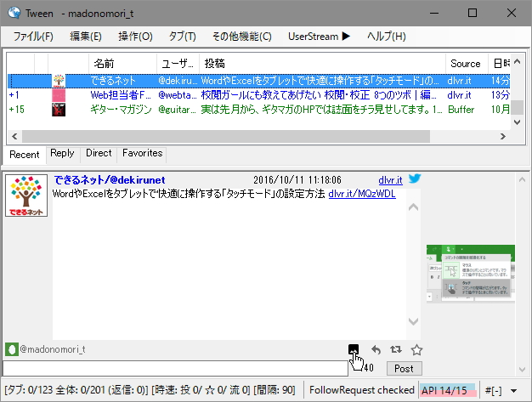This screenshot has width=532, height=402.
Task: Click the reply arrow icon
Action: pyautogui.click(x=376, y=349)
